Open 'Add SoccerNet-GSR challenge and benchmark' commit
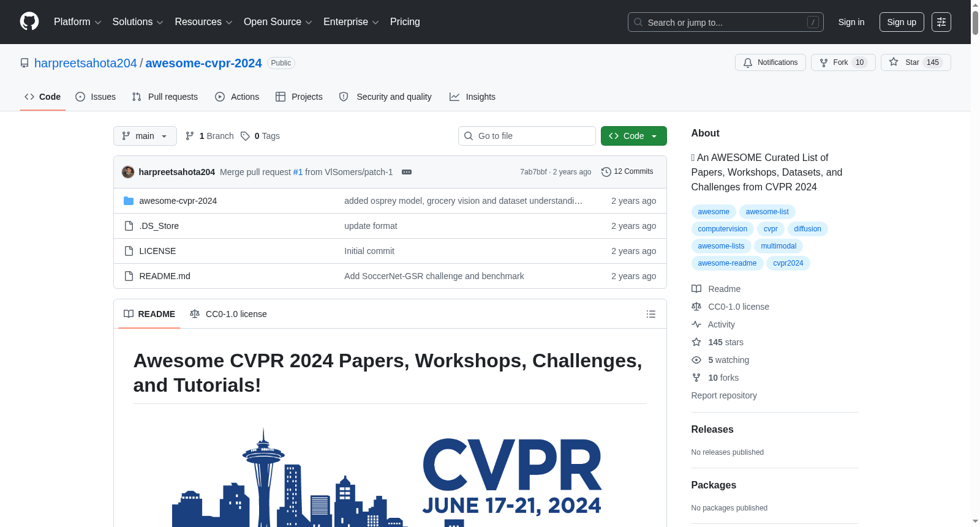The height and width of the screenshot is (527, 980). click(434, 276)
